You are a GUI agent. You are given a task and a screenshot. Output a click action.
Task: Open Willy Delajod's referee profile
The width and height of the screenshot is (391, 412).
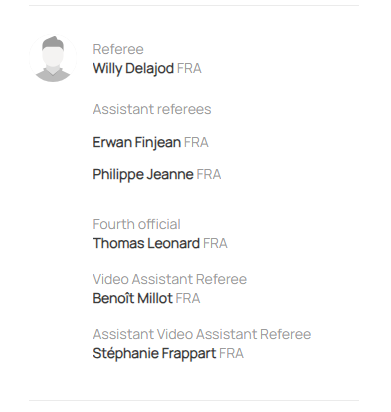click(133, 69)
